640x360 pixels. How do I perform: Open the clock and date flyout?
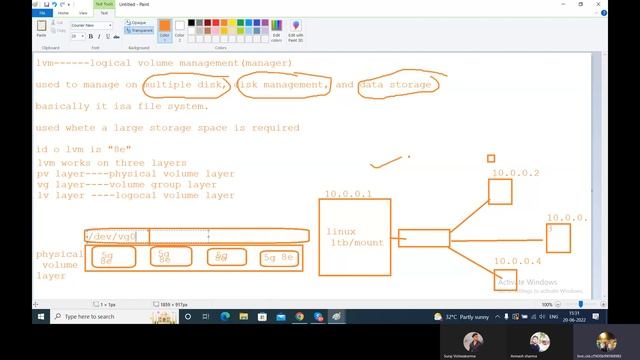574,317
